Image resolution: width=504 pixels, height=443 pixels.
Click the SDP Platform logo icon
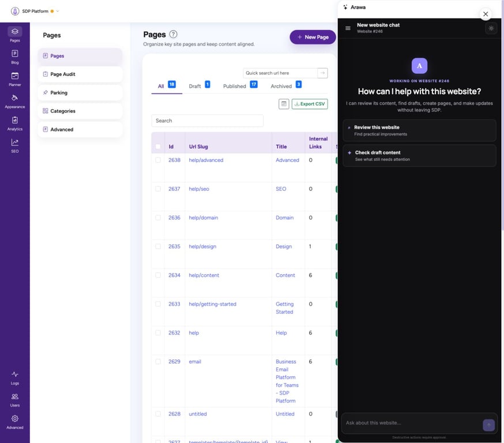[15, 12]
